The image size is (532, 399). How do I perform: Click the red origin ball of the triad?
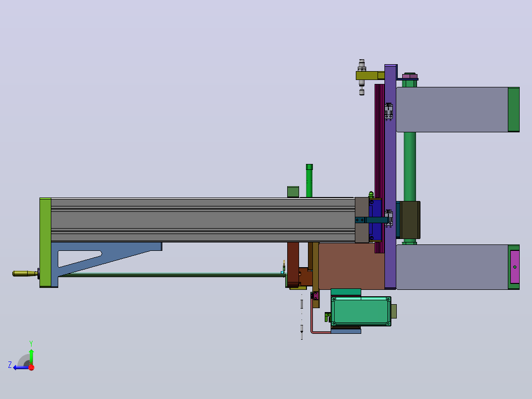[x=32, y=367]
